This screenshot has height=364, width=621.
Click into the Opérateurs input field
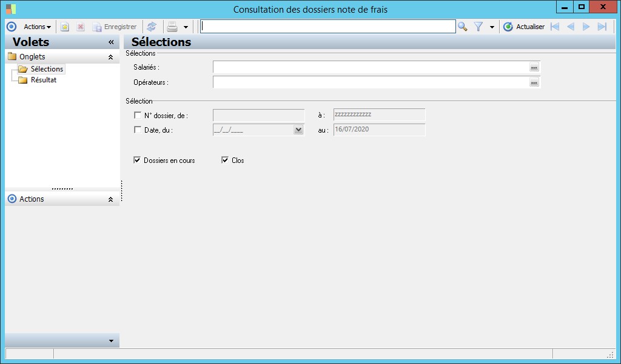click(371, 82)
